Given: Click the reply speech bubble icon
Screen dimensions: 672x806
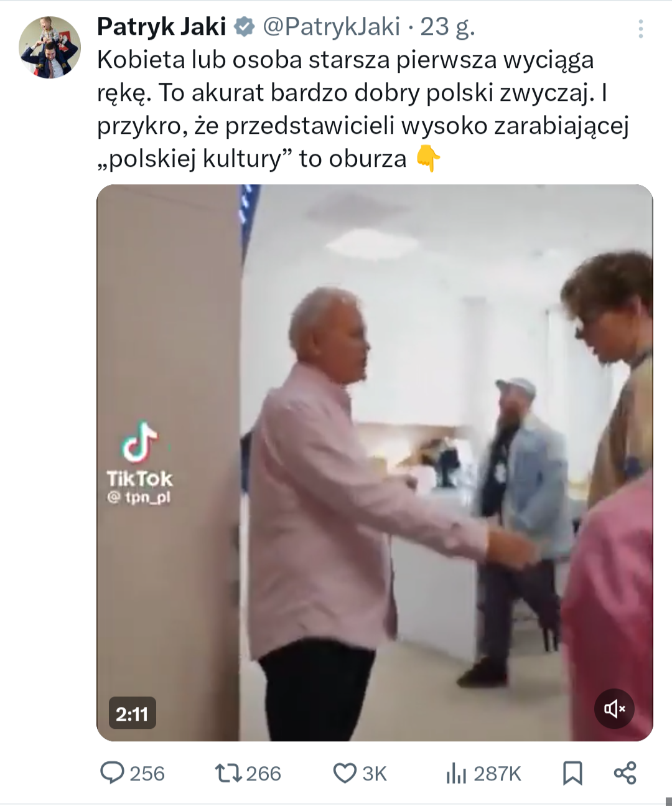Looking at the screenshot, I should [x=113, y=772].
